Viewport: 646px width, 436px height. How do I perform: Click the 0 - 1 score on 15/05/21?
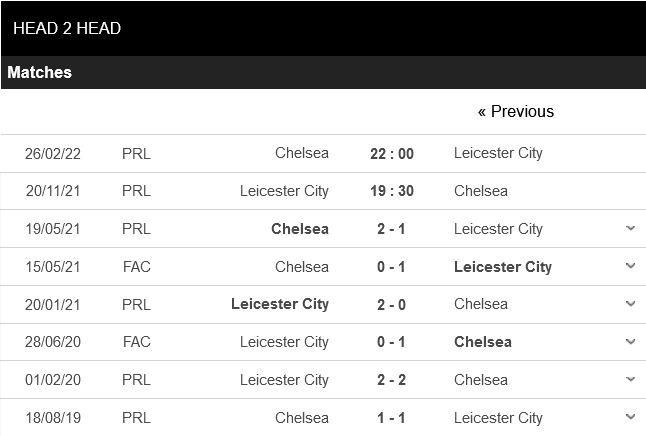coord(391,267)
